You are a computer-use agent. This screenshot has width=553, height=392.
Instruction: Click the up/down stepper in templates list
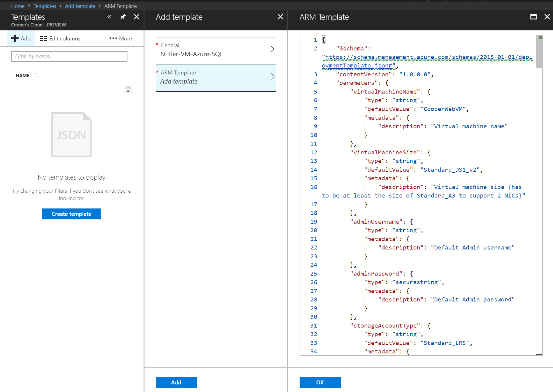tap(128, 89)
